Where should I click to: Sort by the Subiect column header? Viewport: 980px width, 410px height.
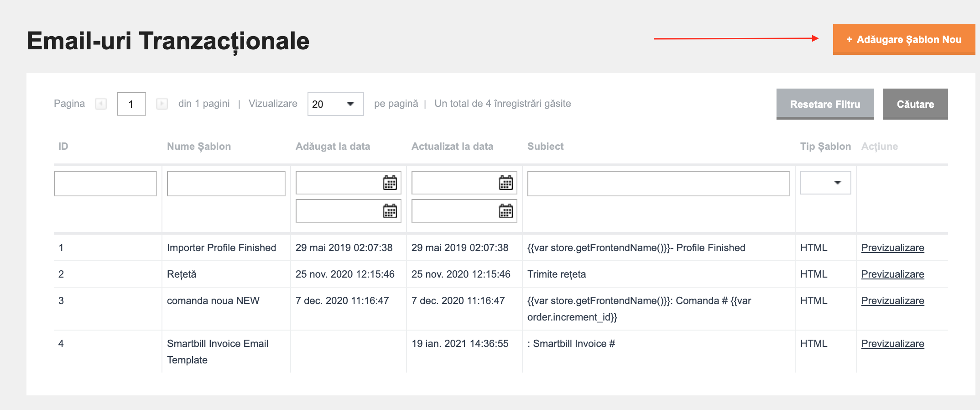click(545, 146)
